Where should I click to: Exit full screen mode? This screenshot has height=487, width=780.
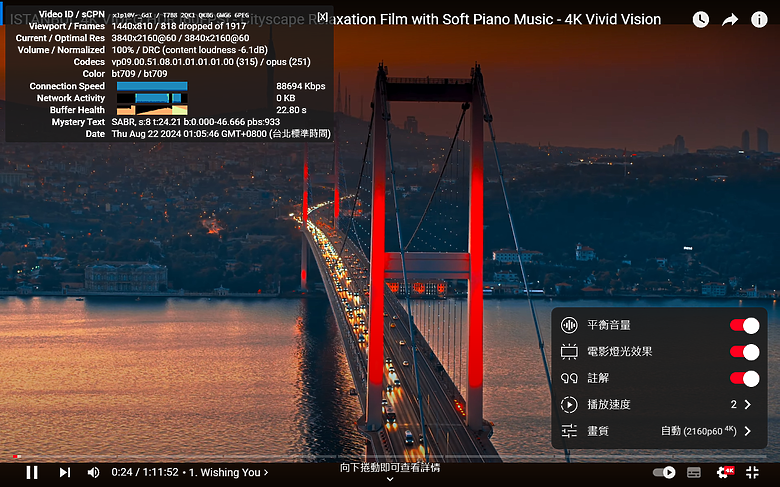(752, 472)
